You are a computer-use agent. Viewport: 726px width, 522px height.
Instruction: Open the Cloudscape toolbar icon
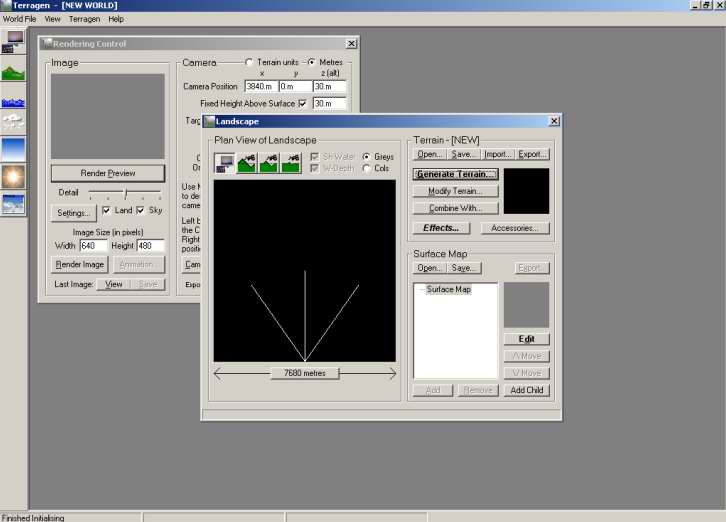(14, 123)
